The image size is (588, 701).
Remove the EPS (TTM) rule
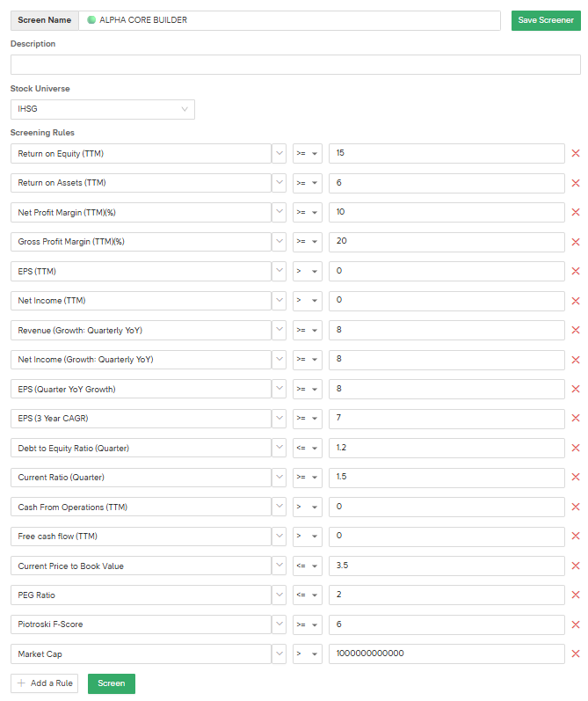[576, 271]
